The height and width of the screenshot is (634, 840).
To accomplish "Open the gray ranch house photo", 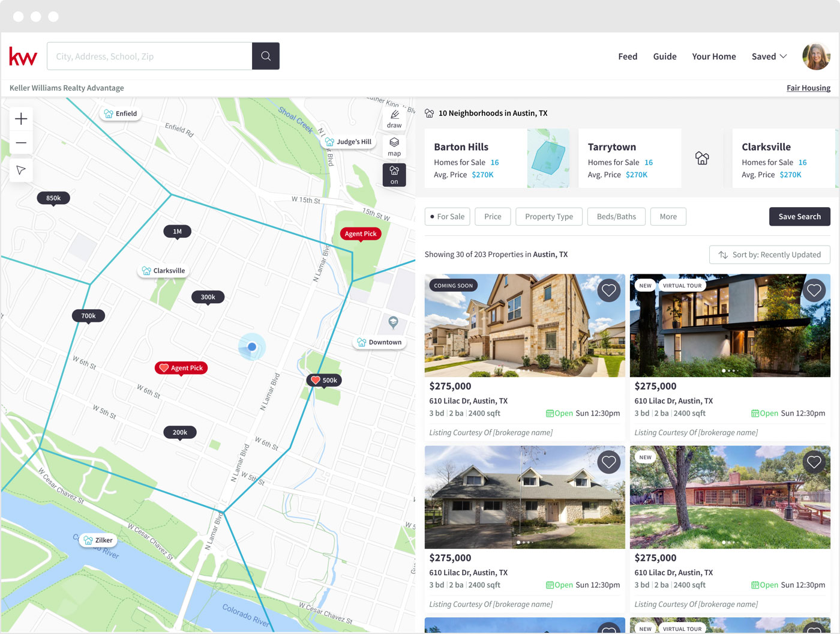I will [x=525, y=497].
